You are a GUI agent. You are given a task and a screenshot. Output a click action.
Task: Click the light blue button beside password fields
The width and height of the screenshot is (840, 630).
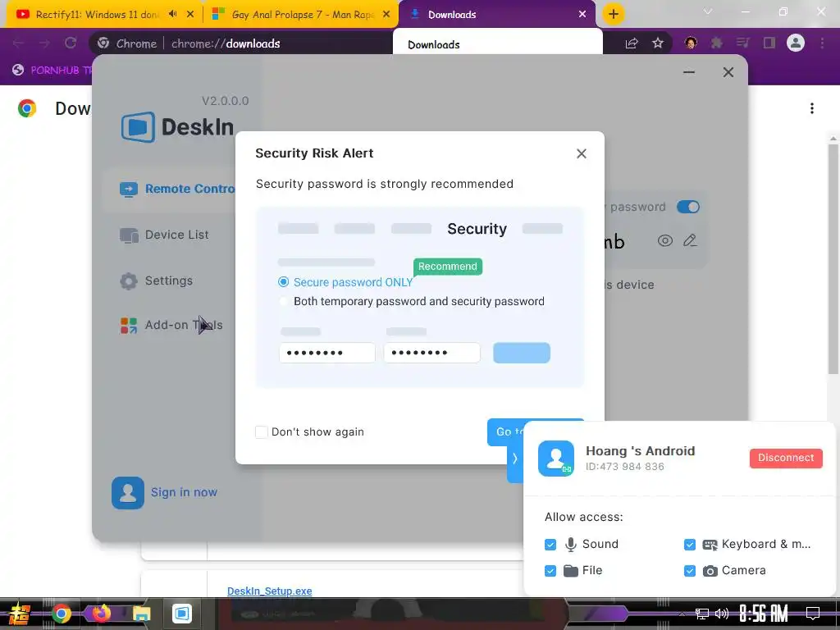(521, 353)
